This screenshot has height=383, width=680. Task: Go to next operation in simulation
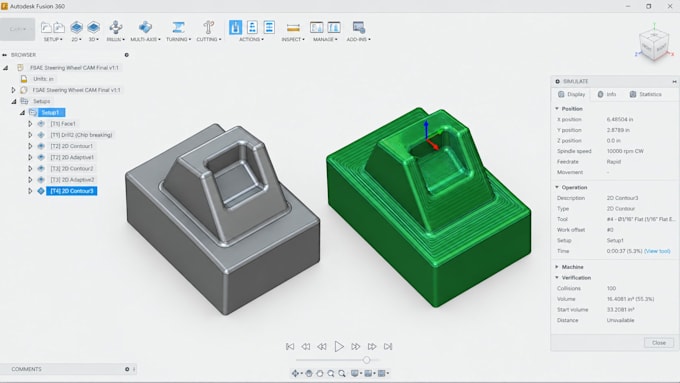[x=372, y=346]
